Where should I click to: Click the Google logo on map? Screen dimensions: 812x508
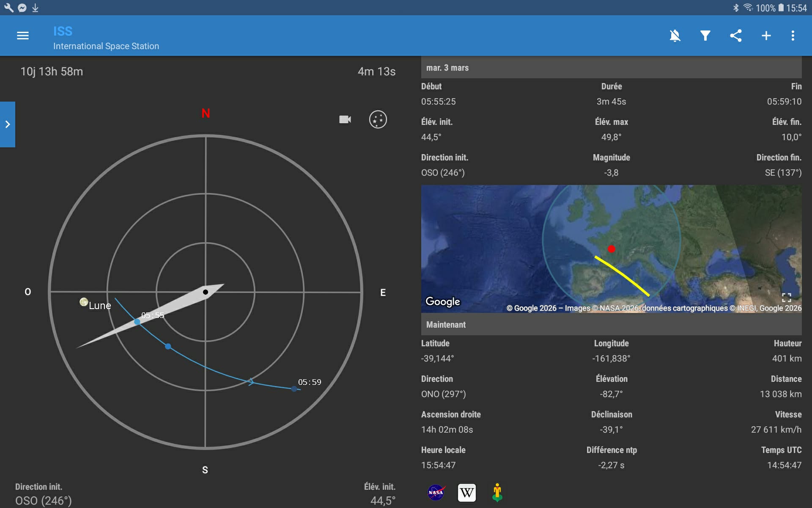coord(442,301)
